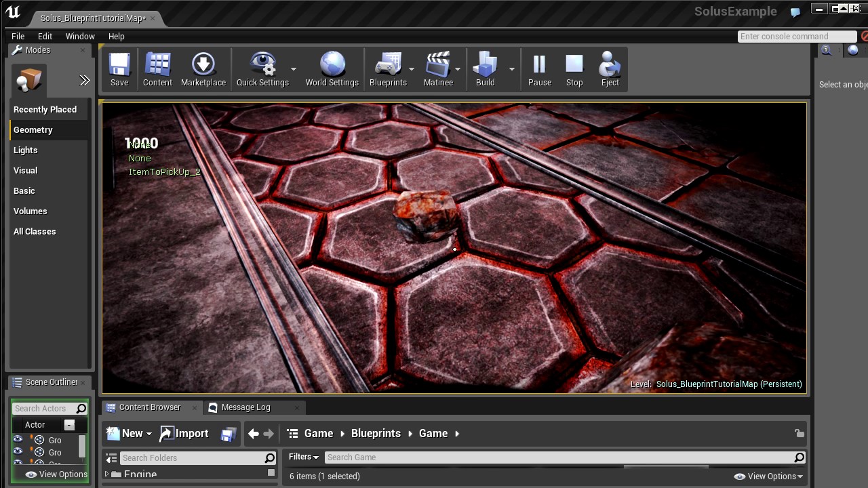This screenshot has height=488, width=868.
Task: Toggle the sources panel icon beside Search Folders
Action: click(x=112, y=458)
